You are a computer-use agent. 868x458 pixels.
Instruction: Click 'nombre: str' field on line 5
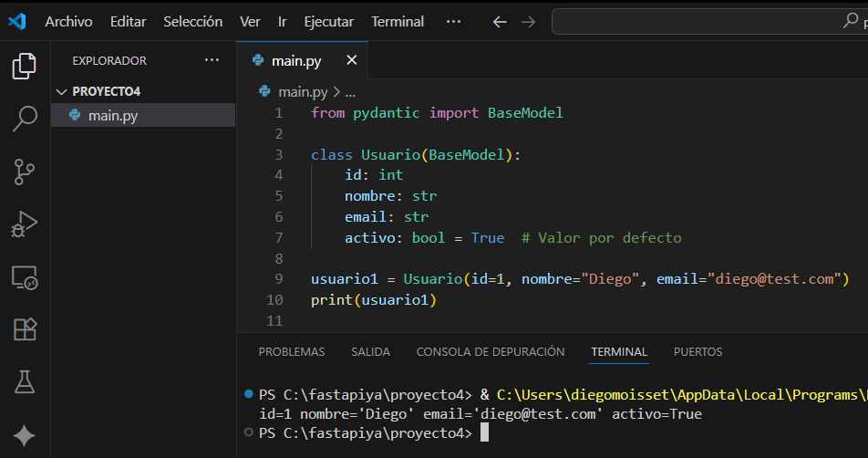coord(391,196)
